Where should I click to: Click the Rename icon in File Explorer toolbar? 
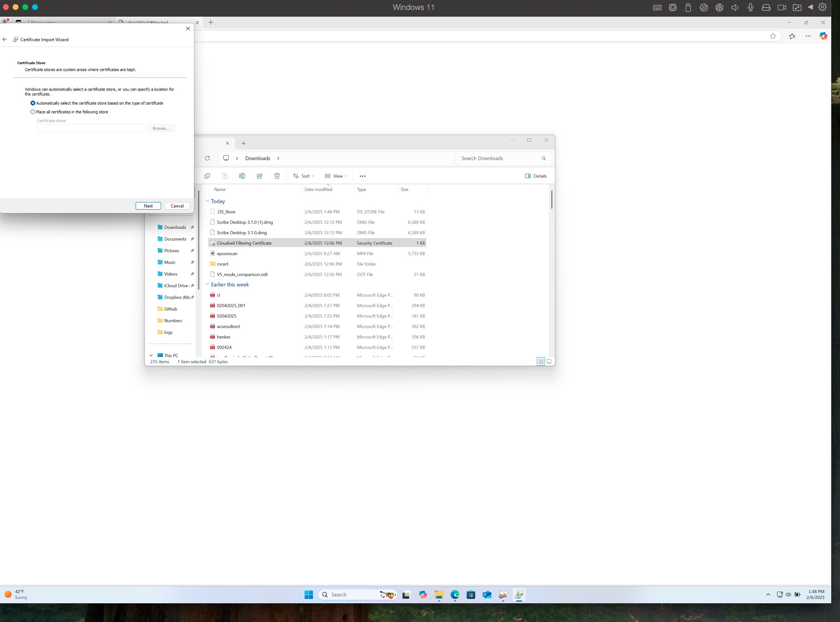coord(242,176)
